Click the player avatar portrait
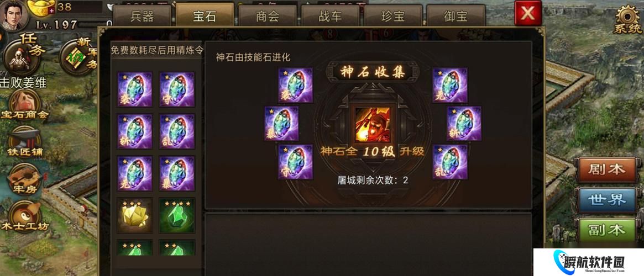Image resolution: width=644 pixels, height=276 pixels. [x=14, y=14]
